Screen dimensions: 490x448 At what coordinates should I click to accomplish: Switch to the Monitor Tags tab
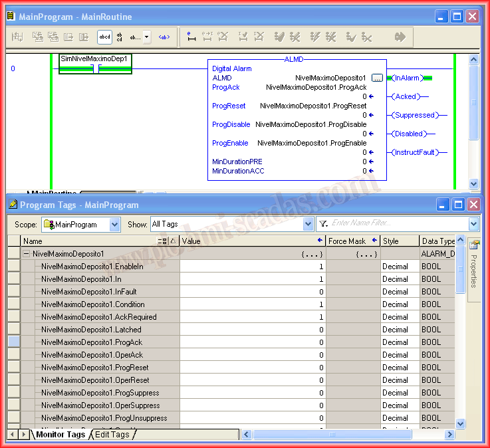60,435
